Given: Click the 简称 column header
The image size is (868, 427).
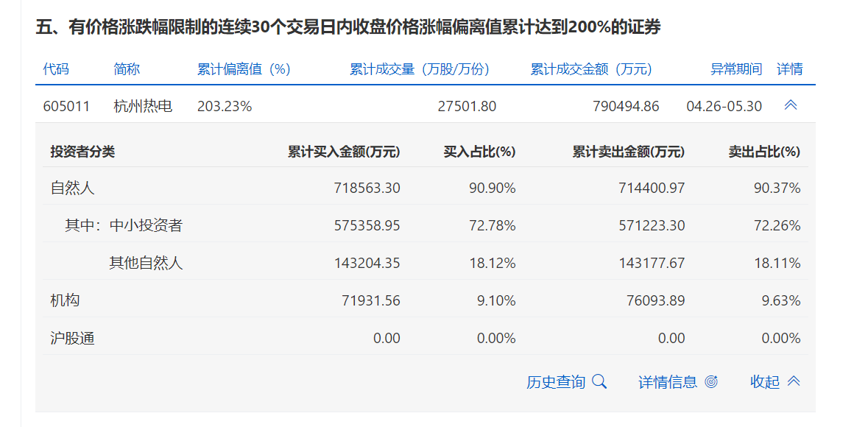Looking at the screenshot, I should pos(127,69).
